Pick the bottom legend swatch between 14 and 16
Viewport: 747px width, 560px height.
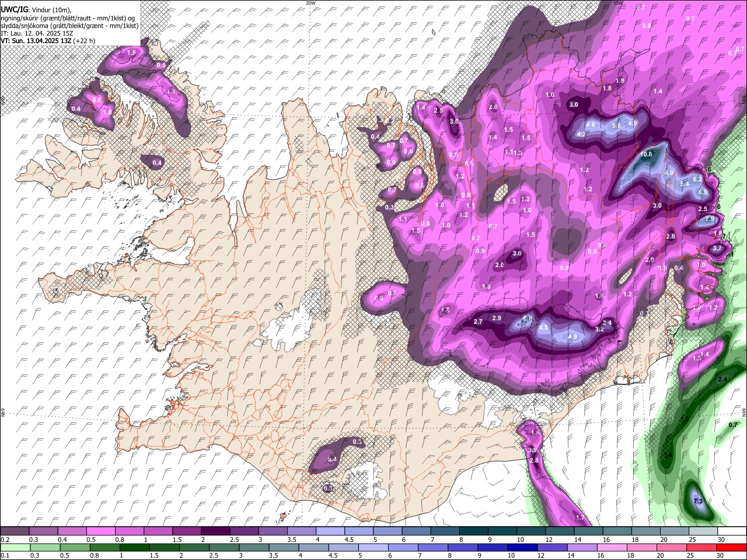(582, 547)
